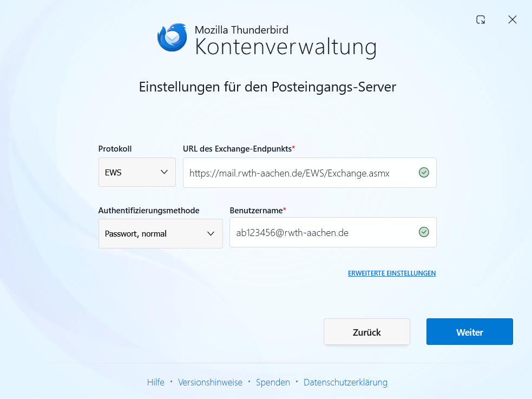Screen dimensions: 532x399
Task: Open the Datenschutzerklärung link
Action: point(345,382)
